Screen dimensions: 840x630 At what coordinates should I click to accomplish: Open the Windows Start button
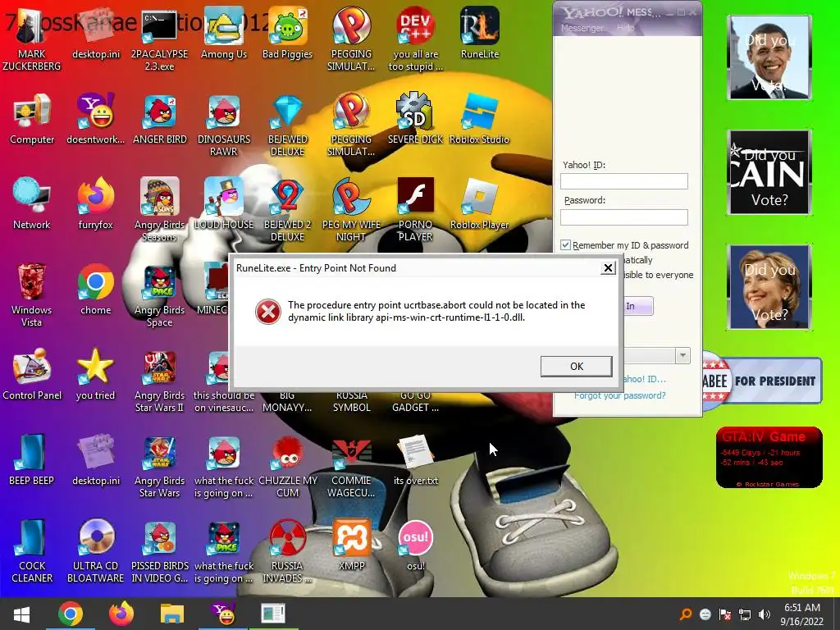(21, 614)
